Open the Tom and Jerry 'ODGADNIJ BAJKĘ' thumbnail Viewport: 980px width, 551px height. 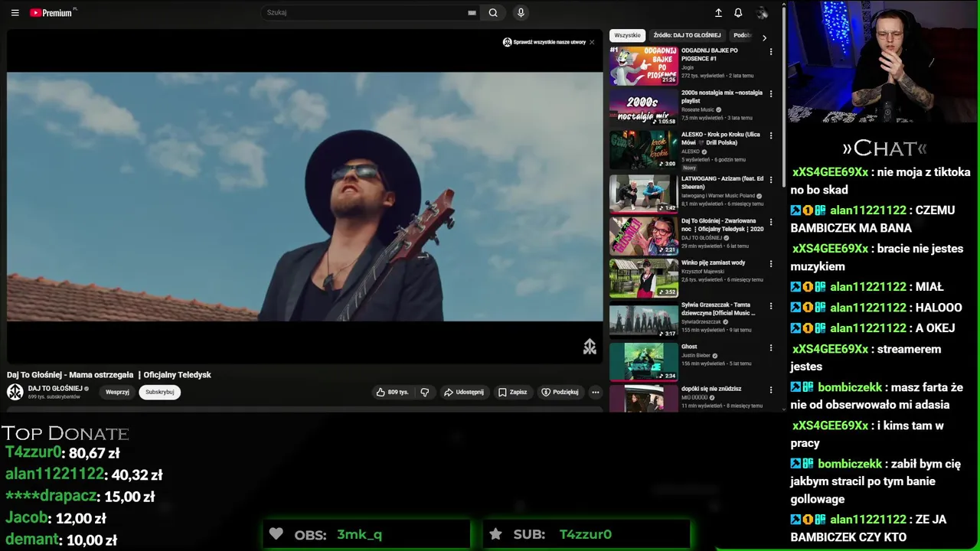[644, 65]
